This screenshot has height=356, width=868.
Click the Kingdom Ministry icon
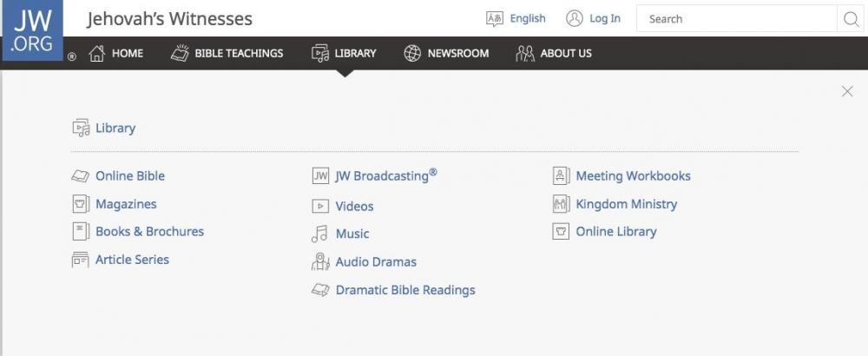click(561, 204)
